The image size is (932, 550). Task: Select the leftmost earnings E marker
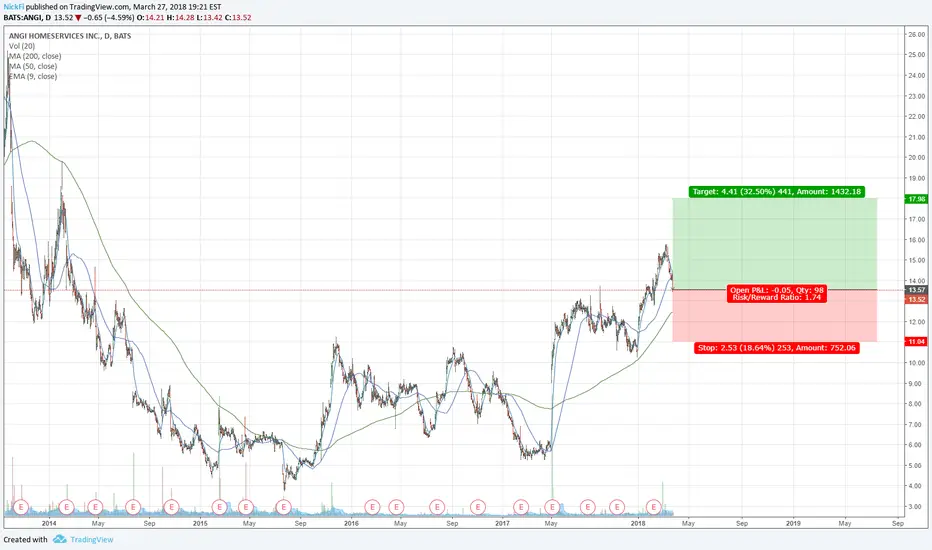click(21, 507)
